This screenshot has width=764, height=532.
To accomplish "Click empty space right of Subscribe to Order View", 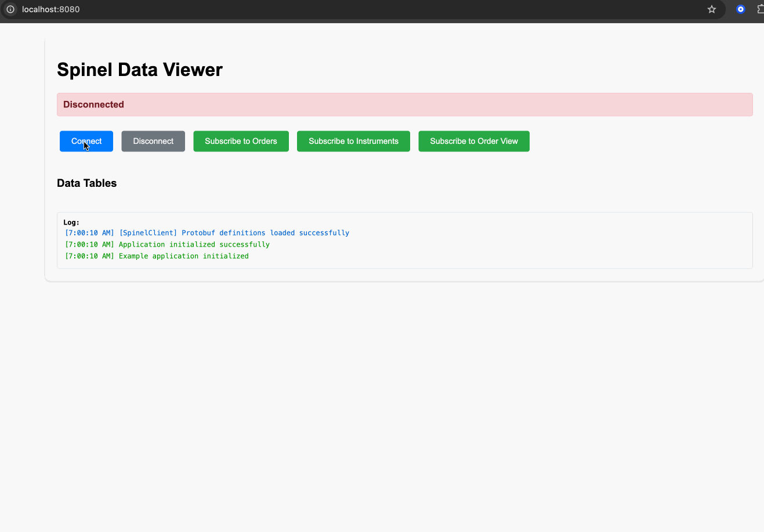I will click(x=638, y=141).
